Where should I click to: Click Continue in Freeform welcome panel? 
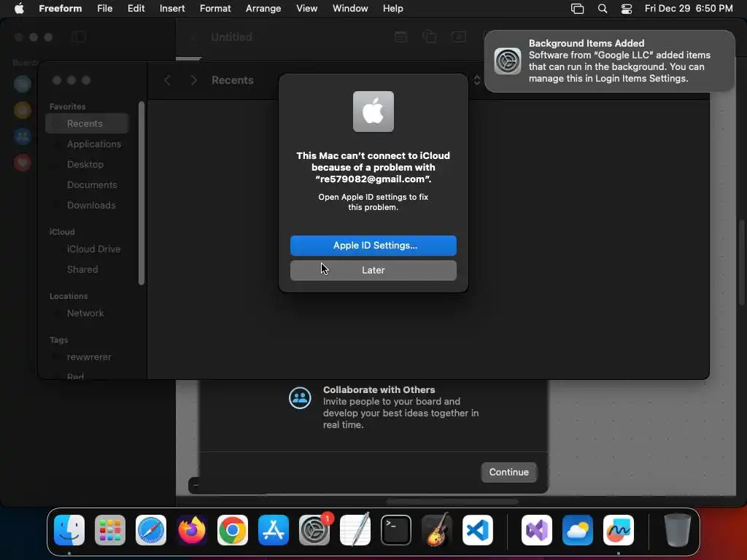click(508, 472)
